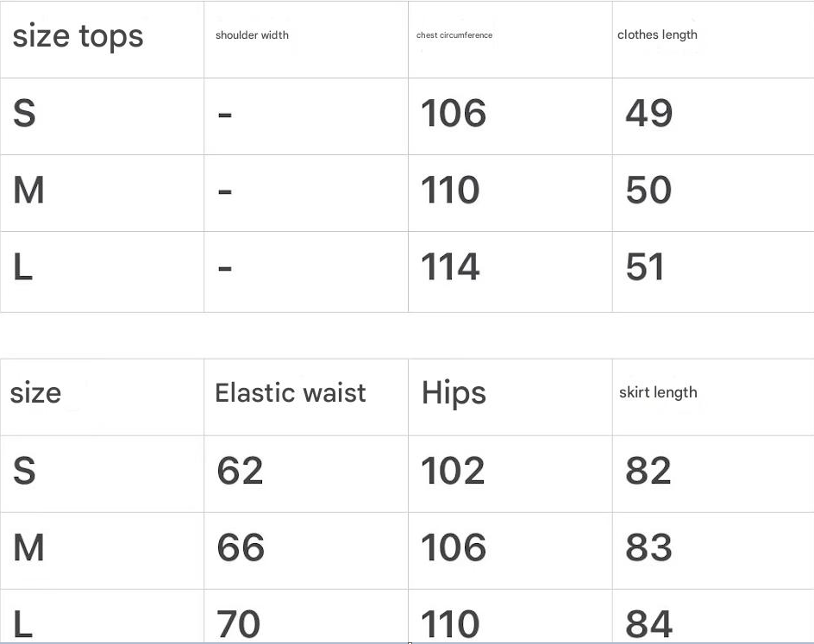Click the "chest circumference" column header
Image resolution: width=814 pixels, height=644 pixels.
(x=454, y=35)
